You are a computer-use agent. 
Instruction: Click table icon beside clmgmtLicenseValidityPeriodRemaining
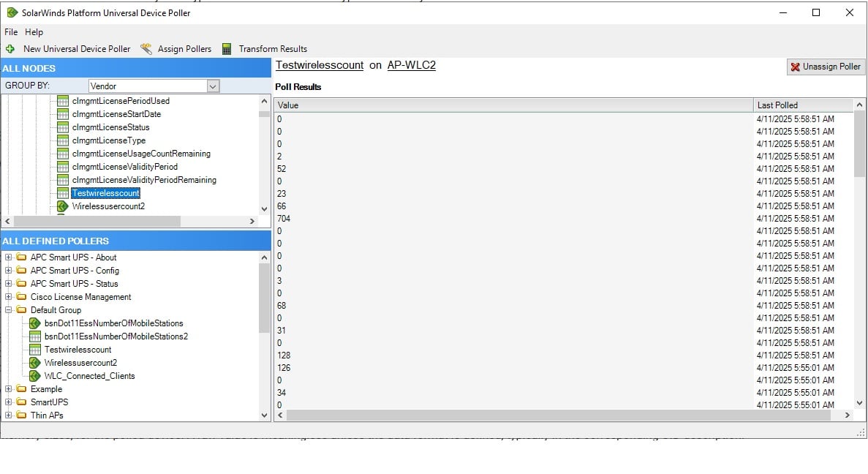pyautogui.click(x=63, y=180)
